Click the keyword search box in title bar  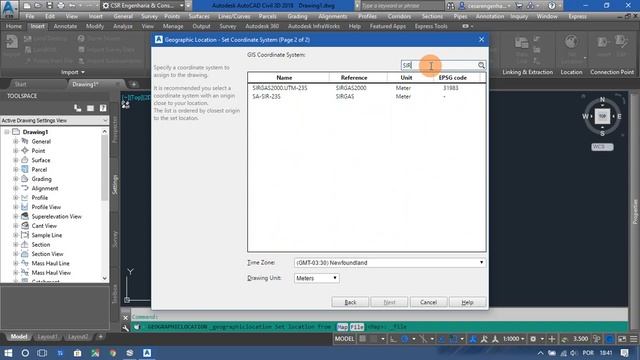pos(402,6)
